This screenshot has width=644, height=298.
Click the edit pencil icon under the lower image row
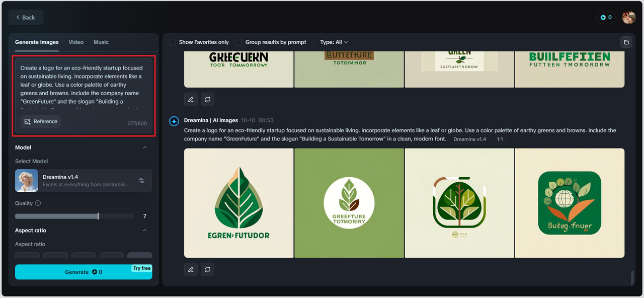point(191,269)
